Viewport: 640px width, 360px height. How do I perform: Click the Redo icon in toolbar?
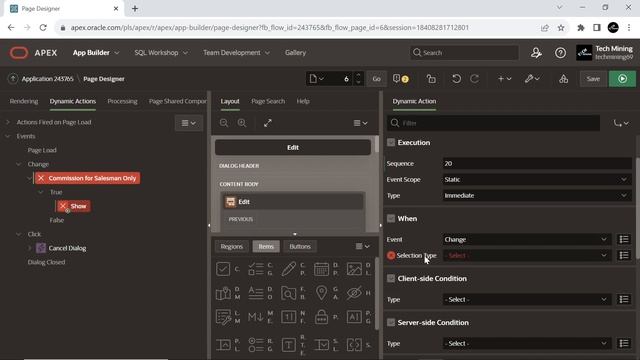[x=474, y=79]
